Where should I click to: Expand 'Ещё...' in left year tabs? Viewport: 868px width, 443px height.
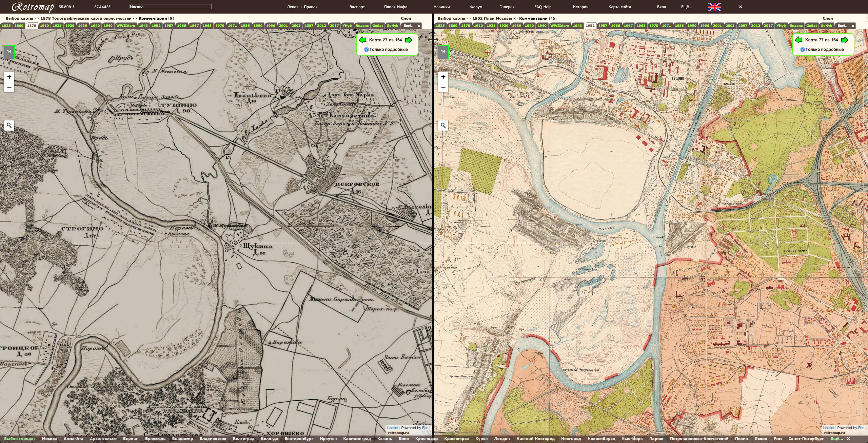(409, 26)
